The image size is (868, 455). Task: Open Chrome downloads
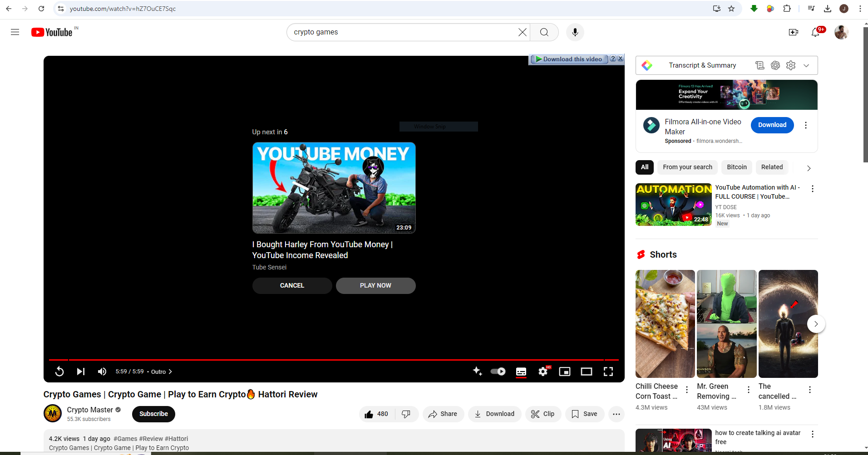pos(828,9)
